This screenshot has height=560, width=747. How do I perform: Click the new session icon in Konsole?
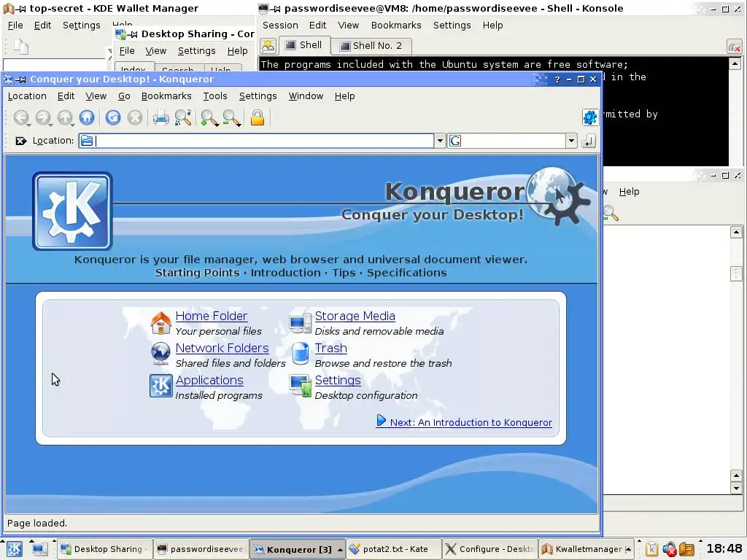(x=268, y=46)
